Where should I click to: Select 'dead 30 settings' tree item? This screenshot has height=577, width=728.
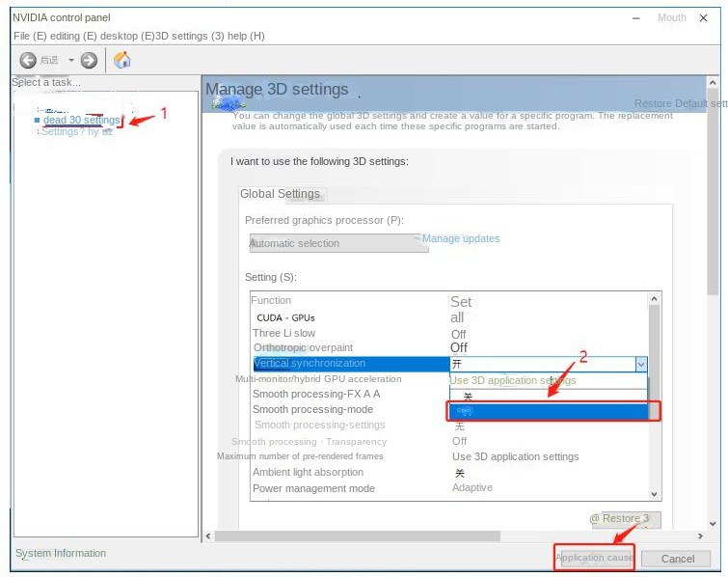pyautogui.click(x=81, y=120)
